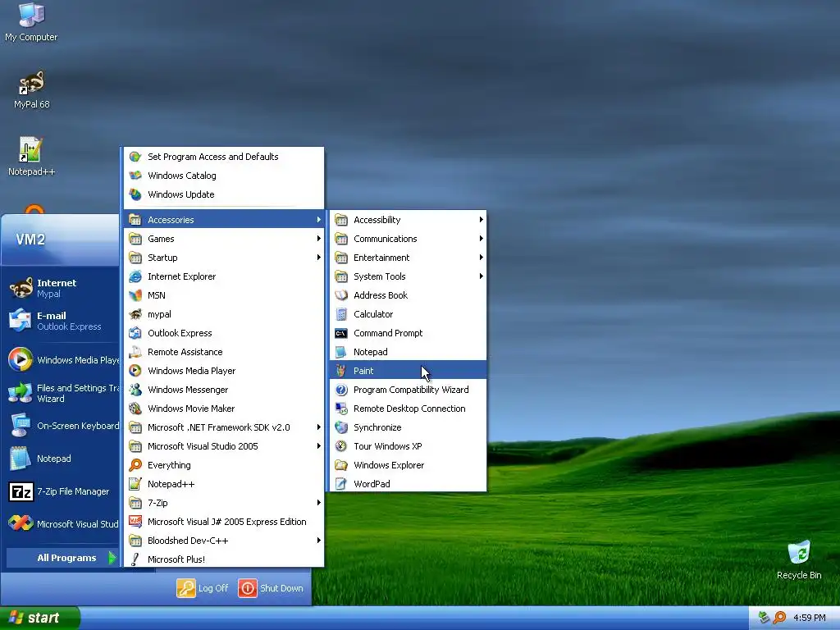This screenshot has height=630, width=840.
Task: Select the MyPal 68 desktop shortcut
Action: [32, 89]
